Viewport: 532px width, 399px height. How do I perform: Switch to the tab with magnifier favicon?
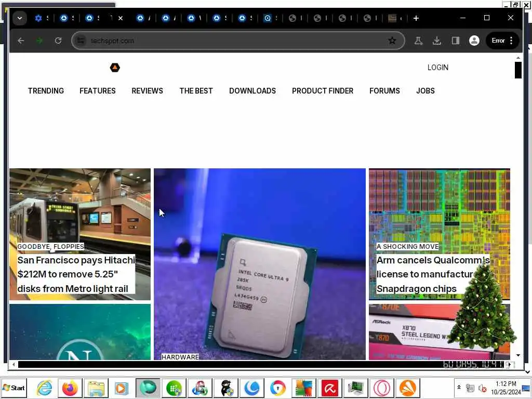click(x=268, y=18)
